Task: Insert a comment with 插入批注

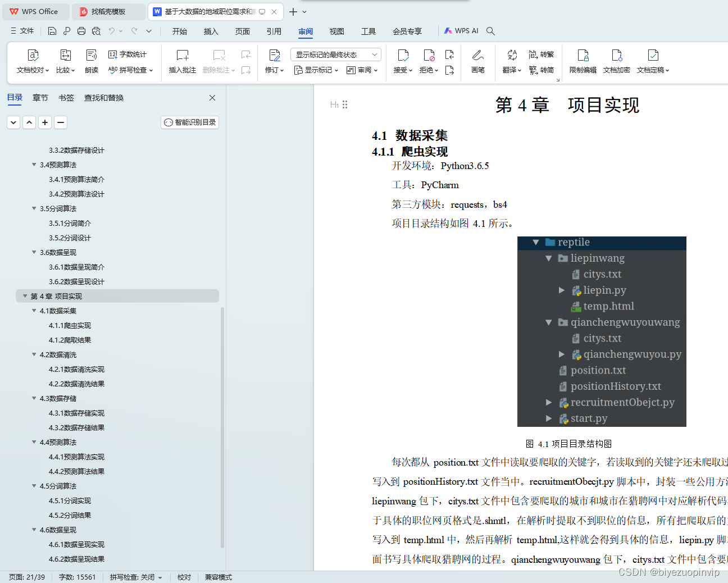Action: (182, 62)
